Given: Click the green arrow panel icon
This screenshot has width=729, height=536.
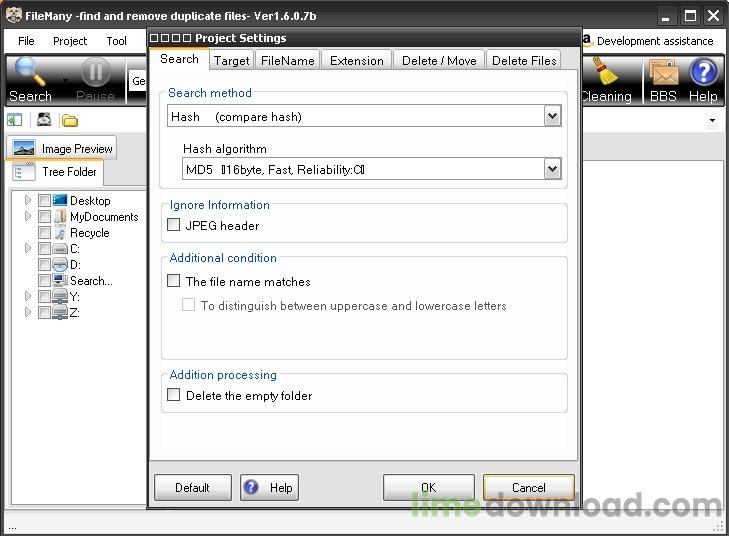Looking at the screenshot, I should pyautogui.click(x=14, y=120).
